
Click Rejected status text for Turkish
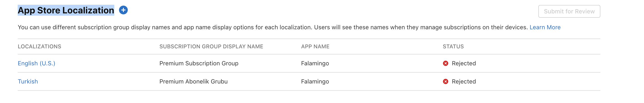pos(464,81)
